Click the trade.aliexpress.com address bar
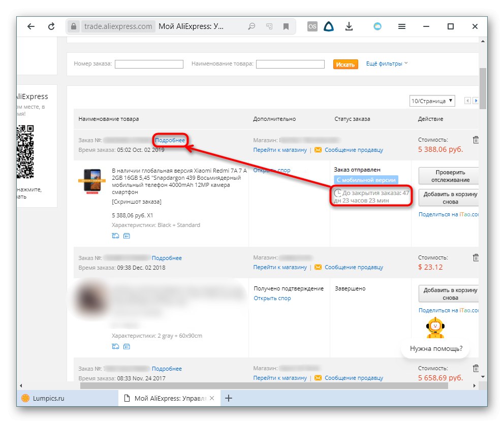This screenshot has width=504, height=423. (x=118, y=26)
